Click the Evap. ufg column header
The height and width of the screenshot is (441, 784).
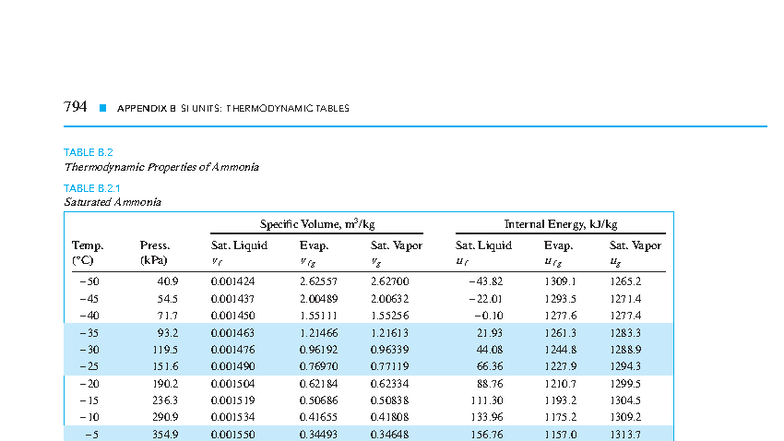[x=558, y=253]
